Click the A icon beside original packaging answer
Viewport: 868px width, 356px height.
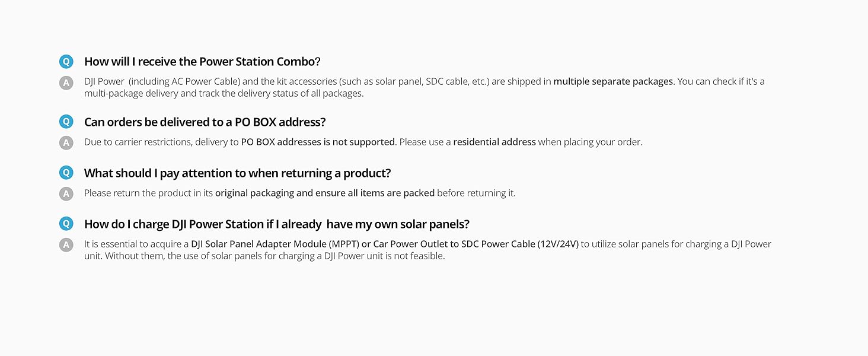pos(66,193)
